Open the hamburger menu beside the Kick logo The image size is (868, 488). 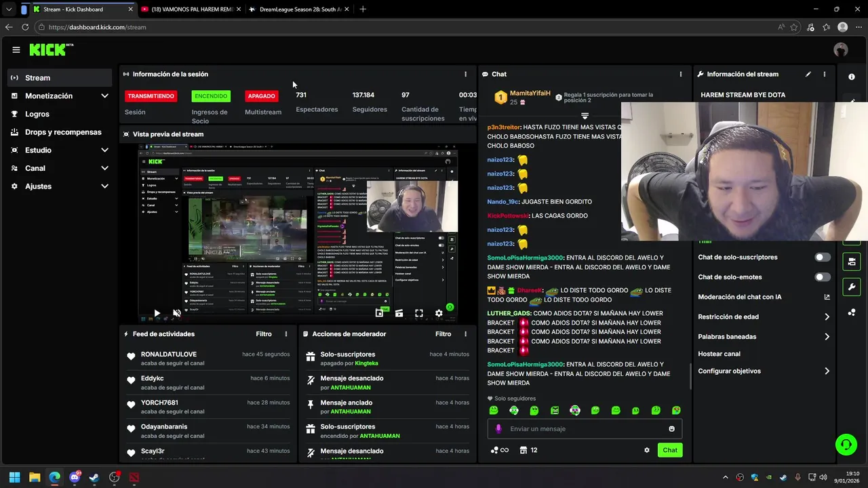tap(16, 49)
